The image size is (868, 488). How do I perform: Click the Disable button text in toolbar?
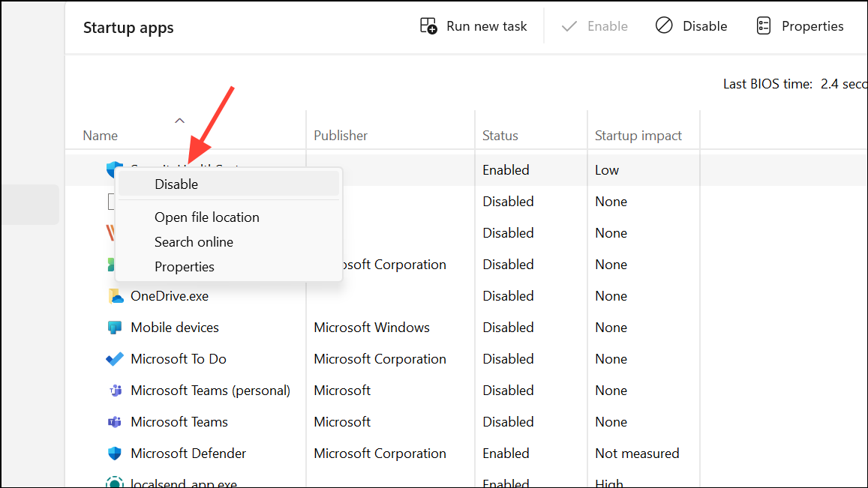[704, 26]
